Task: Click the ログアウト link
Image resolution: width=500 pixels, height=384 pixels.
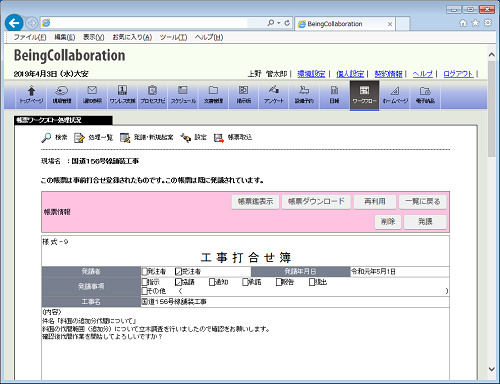Action: (x=458, y=74)
